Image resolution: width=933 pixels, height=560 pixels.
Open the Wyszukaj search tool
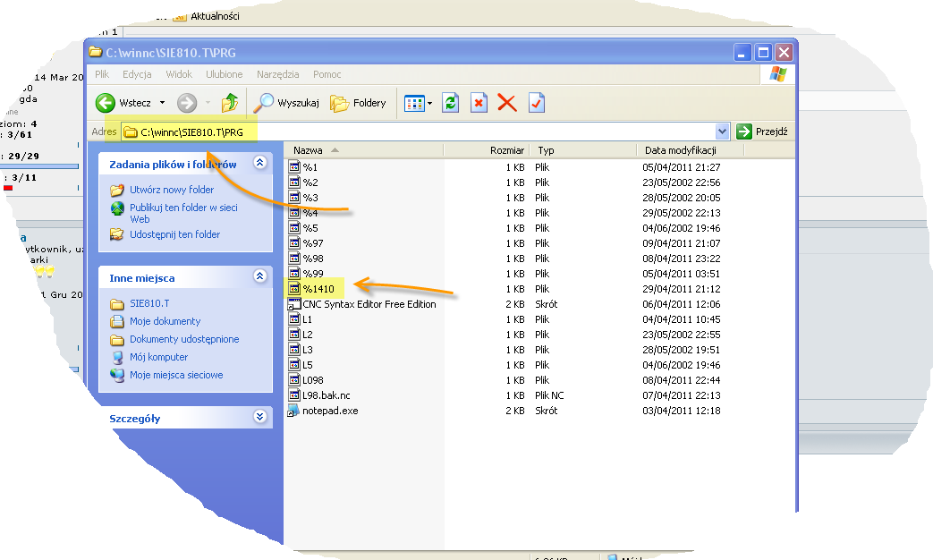coord(286,103)
